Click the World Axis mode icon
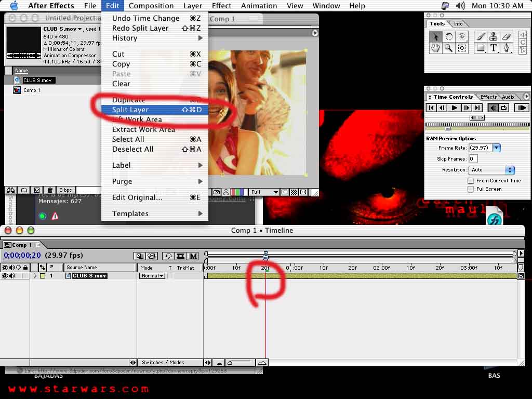 click(x=523, y=43)
